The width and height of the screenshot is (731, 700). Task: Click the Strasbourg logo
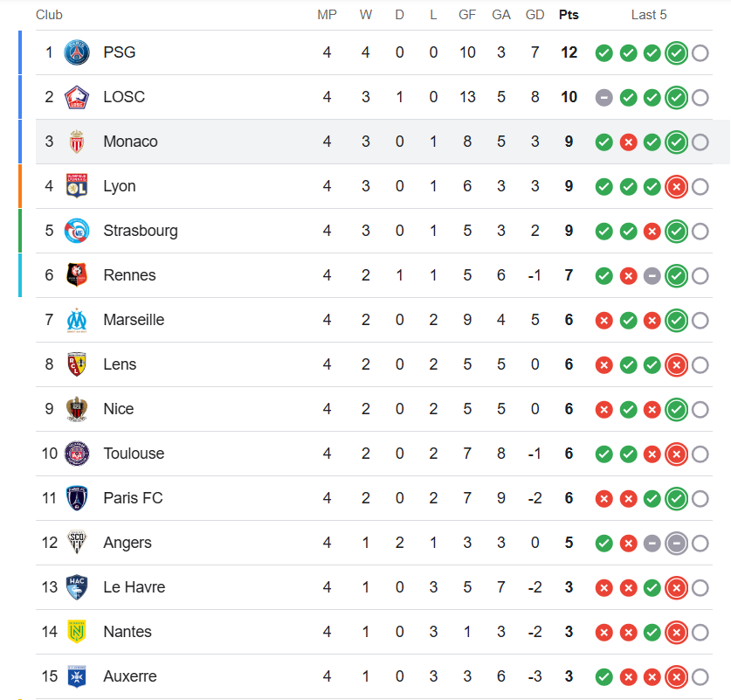tap(77, 231)
